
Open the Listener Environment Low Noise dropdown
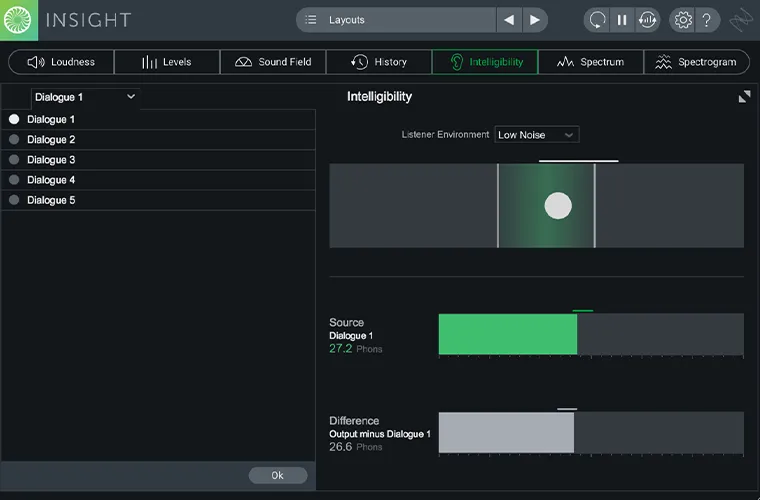(x=537, y=135)
